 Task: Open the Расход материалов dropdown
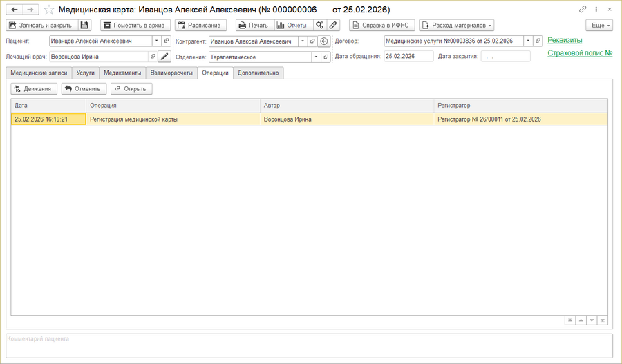[x=457, y=26]
